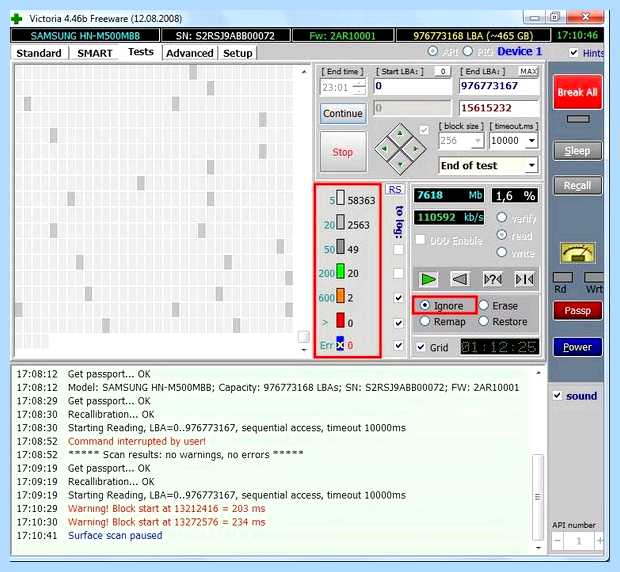Toggle the Grid checkbox
This screenshot has height=572, width=620.
421,347
